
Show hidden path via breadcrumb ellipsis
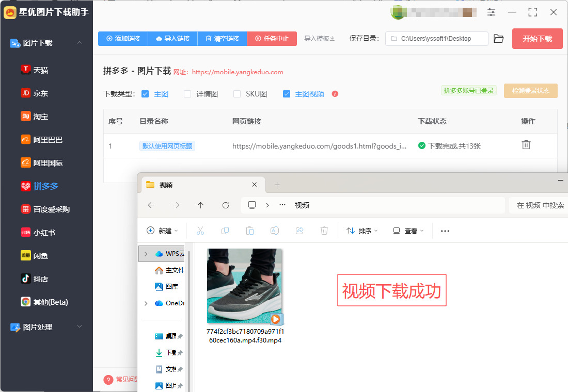coord(282,205)
